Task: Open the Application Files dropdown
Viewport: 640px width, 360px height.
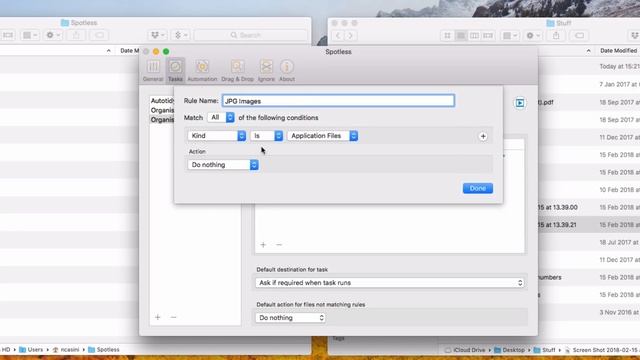Action: click(322, 136)
